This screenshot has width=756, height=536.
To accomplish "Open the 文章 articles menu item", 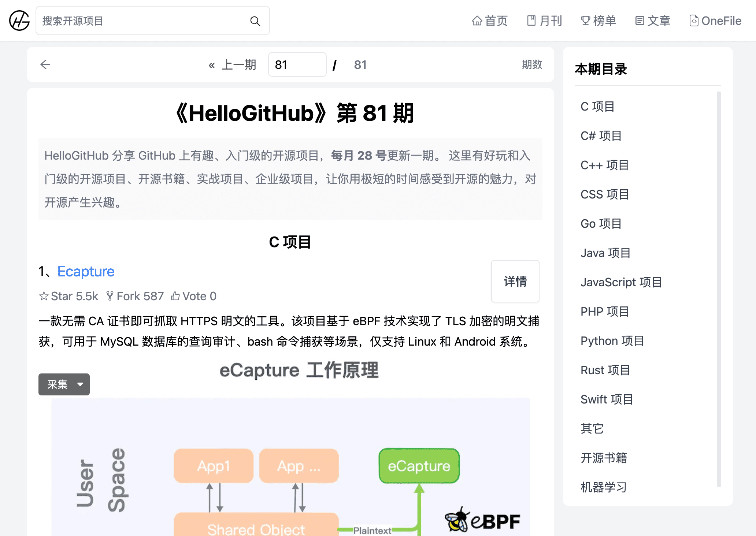I will coord(653,21).
